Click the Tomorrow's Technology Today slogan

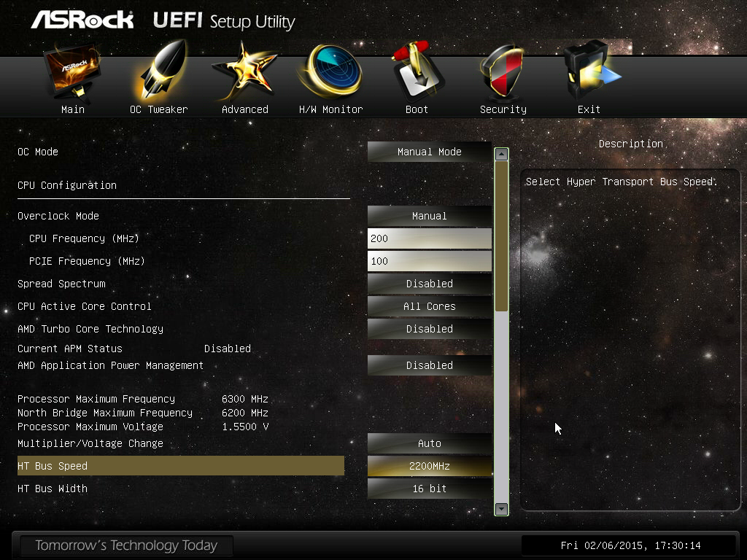[x=126, y=545]
